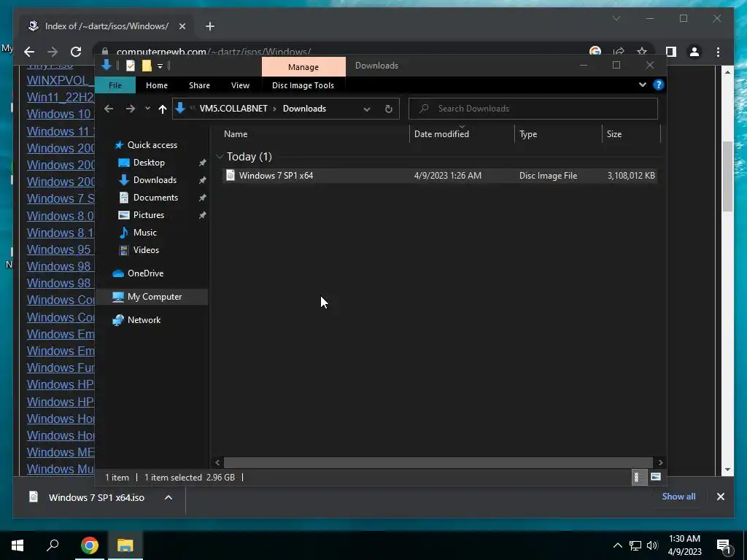Open the Share ribbon tab
Screen dimensions: 747x560
(x=199, y=85)
